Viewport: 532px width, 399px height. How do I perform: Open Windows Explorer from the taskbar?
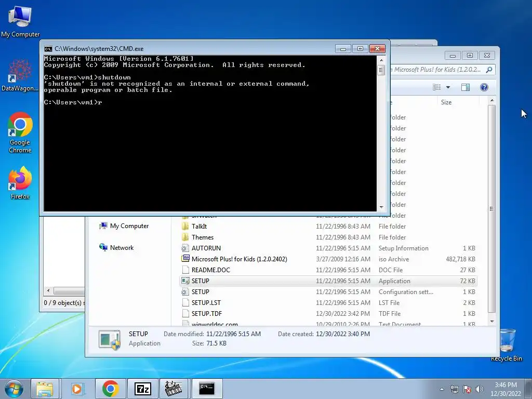pos(45,389)
